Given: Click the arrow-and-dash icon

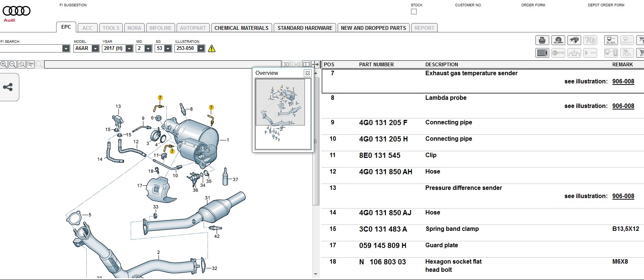Looking at the screenshot, I should pyautogui.click(x=590, y=53).
